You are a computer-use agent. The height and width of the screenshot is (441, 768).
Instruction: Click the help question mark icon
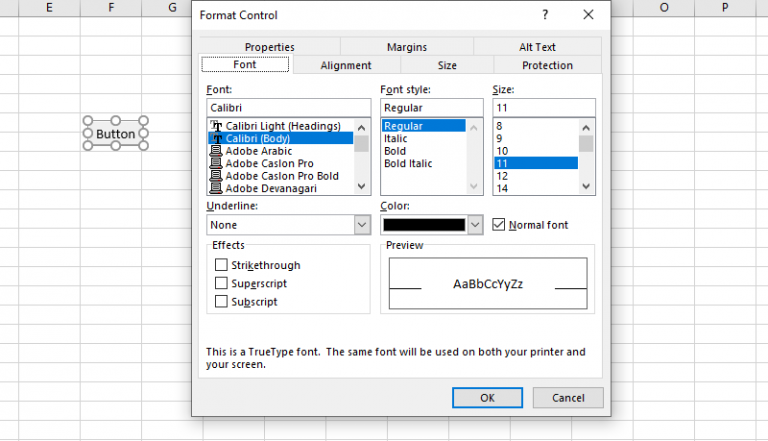545,15
